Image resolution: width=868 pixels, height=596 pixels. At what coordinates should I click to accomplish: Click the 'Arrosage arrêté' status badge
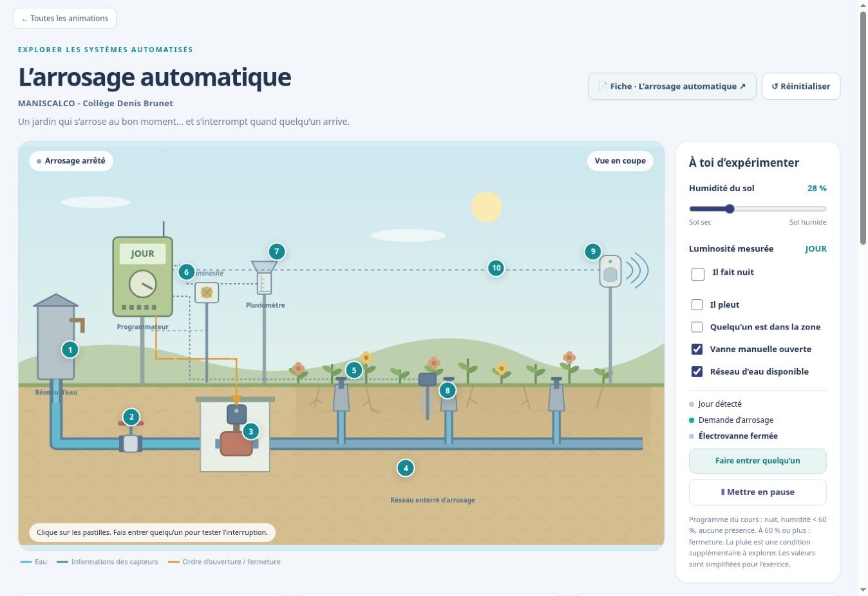(x=71, y=161)
